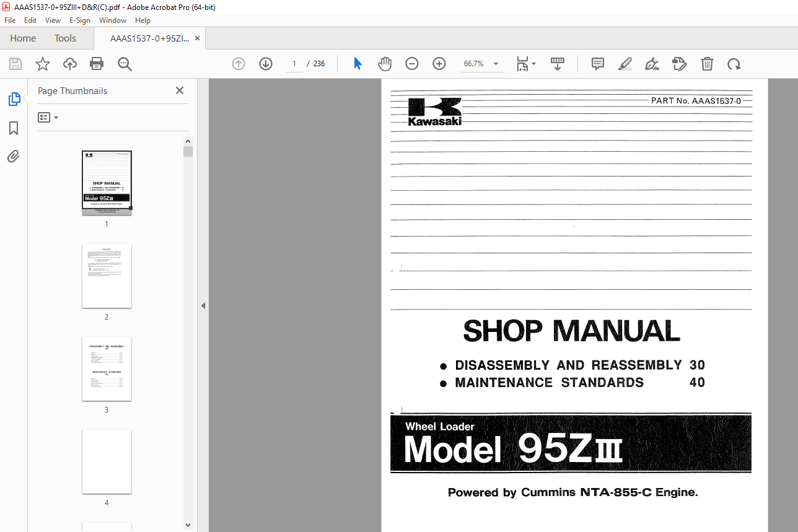Enable scrolling mode / read mode icon

click(558, 64)
